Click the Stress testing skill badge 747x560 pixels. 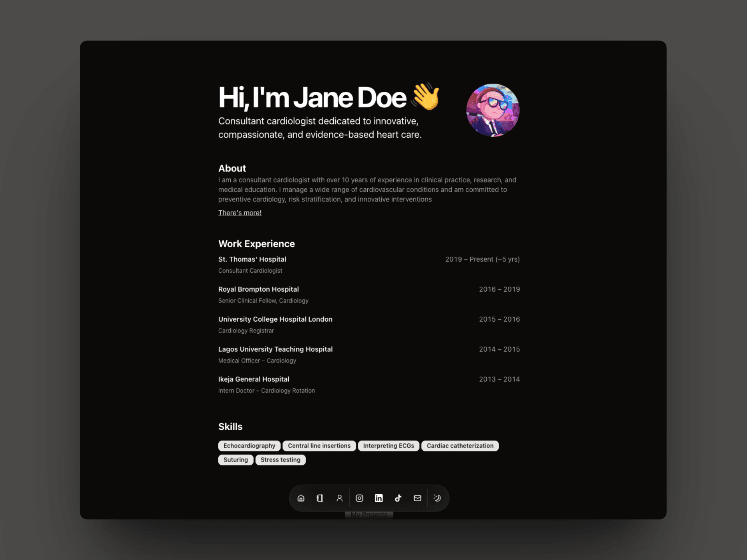[280, 460]
